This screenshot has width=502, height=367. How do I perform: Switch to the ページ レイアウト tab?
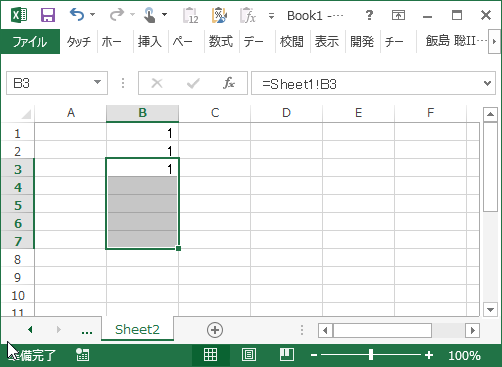point(183,42)
